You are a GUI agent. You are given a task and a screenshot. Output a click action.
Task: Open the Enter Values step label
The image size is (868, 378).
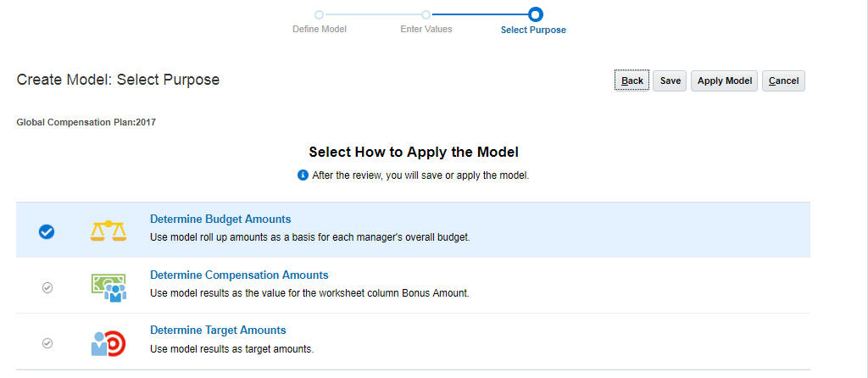(x=426, y=30)
